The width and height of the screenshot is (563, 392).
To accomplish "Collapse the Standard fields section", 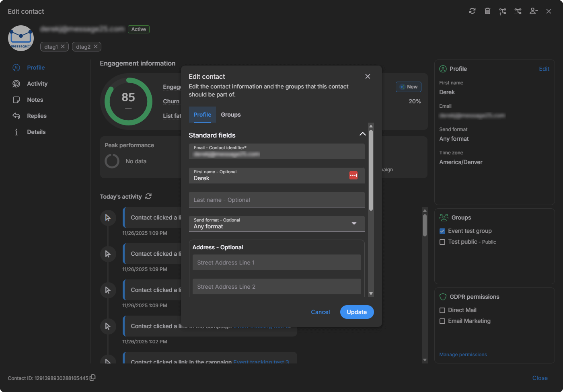I will point(362,134).
